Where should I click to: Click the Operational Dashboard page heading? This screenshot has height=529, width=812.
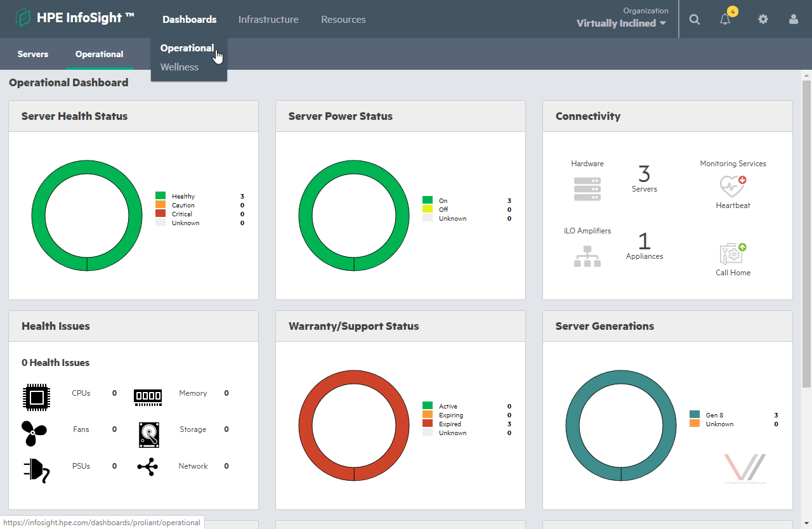coord(69,82)
